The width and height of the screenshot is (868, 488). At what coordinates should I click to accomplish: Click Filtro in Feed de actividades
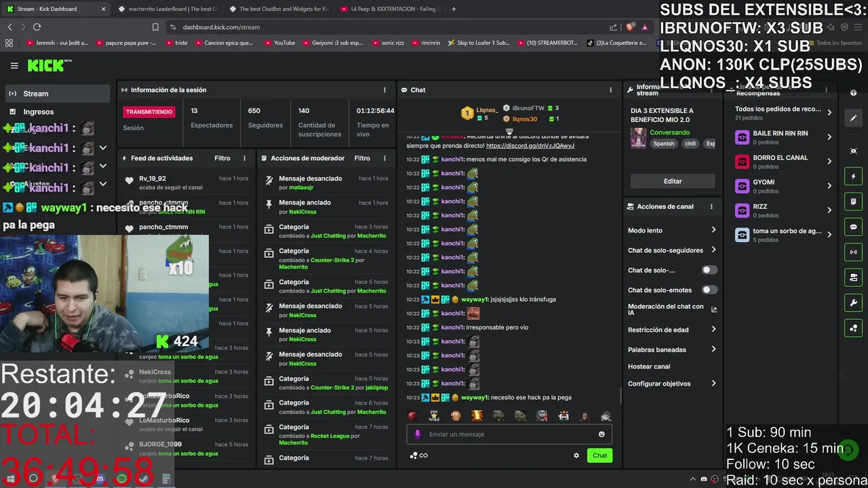222,158
